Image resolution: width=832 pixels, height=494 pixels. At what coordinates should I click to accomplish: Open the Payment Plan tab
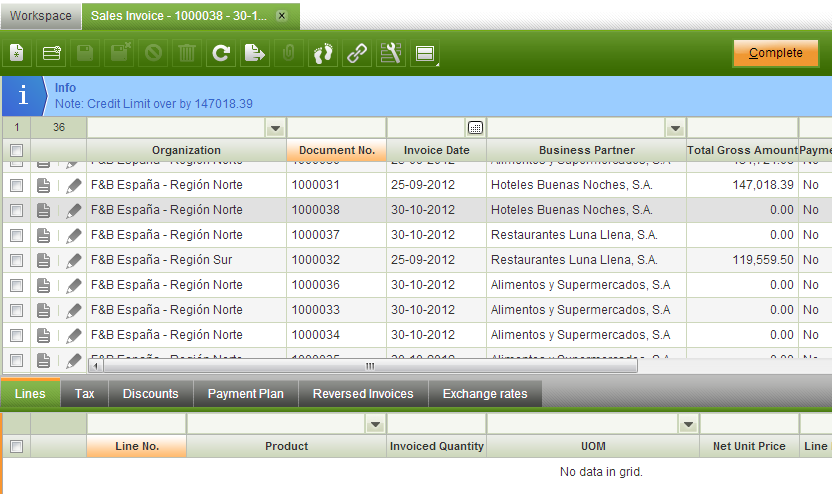246,394
